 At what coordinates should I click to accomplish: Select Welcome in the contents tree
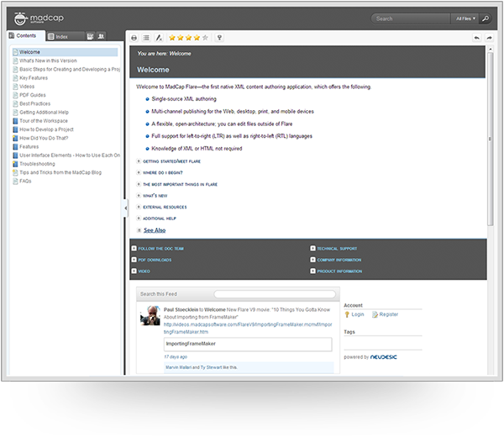click(x=65, y=52)
